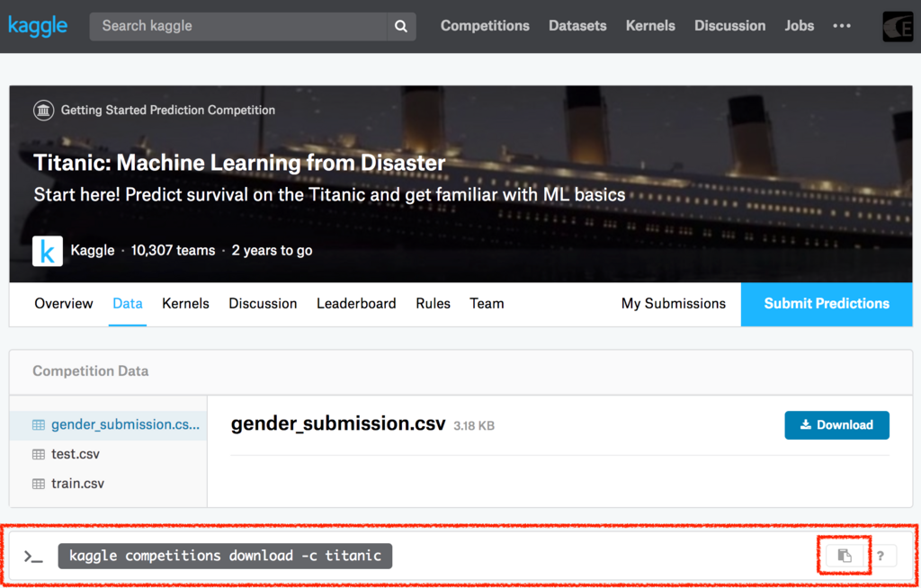The image size is (921, 588).
Task: Click the table icon beside train.csv
Action: click(39, 484)
